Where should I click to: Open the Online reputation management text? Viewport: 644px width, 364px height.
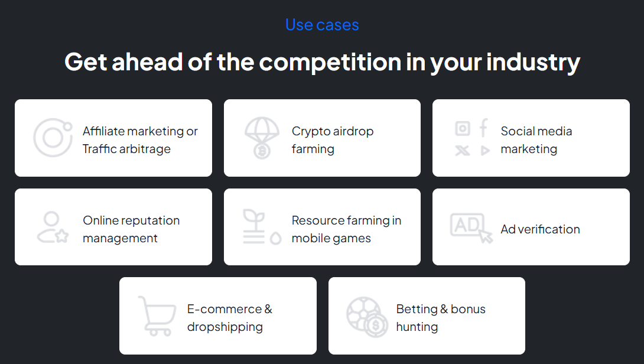pyautogui.click(x=131, y=229)
